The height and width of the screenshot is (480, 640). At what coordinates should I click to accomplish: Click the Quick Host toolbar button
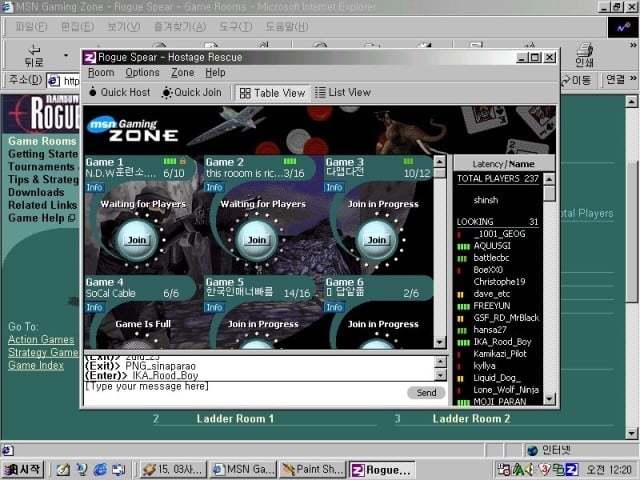120,93
